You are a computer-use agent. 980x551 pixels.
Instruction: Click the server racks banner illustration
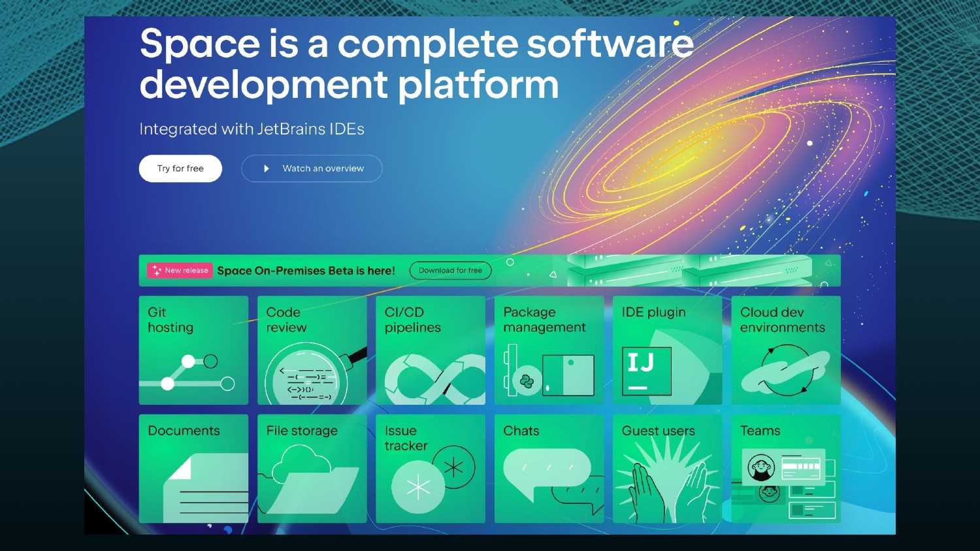[689, 270]
